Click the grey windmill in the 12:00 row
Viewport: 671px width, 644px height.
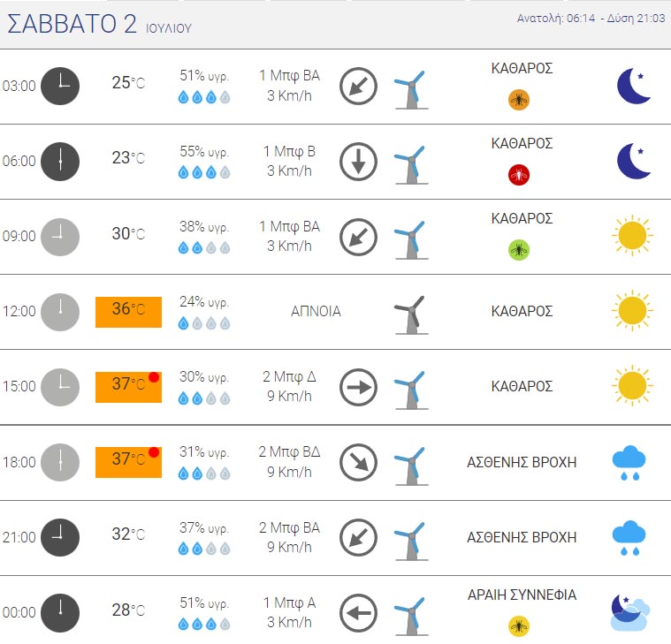click(409, 313)
